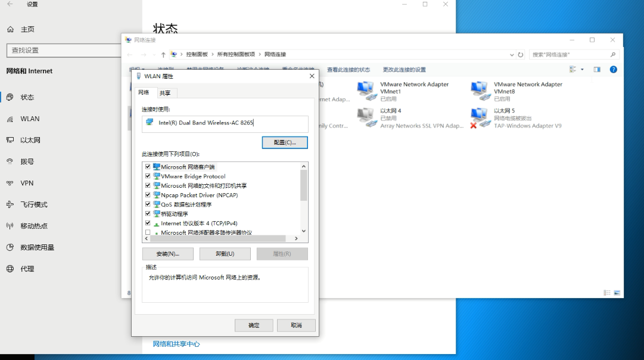Image resolution: width=644 pixels, height=360 pixels.
Task: Open data usage via pie chart icon
Action: coord(10,247)
